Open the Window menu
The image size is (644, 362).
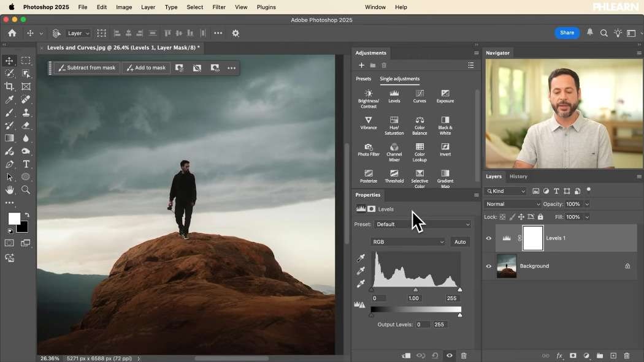(x=375, y=7)
